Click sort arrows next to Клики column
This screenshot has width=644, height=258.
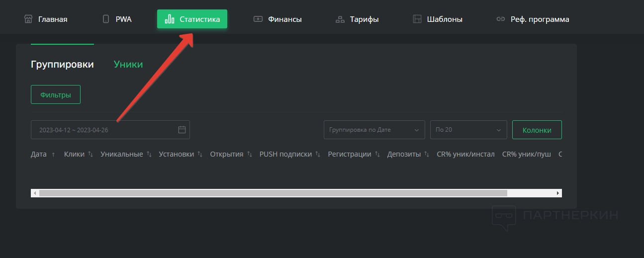click(91, 155)
